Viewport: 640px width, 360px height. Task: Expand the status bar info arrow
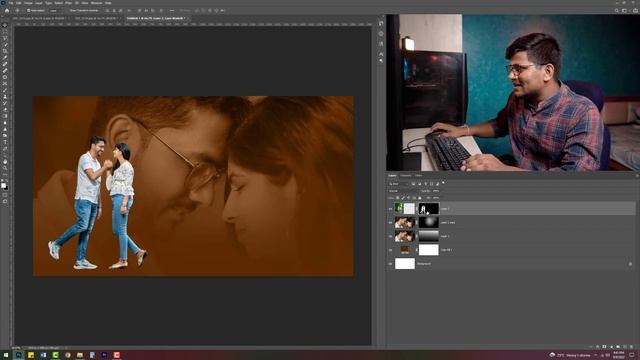tap(66, 348)
